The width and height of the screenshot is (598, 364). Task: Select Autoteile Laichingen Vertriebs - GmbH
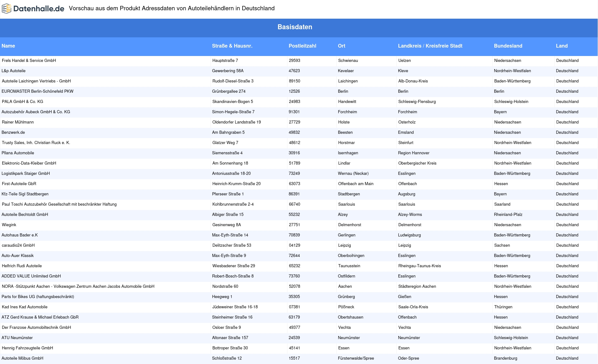36,81
